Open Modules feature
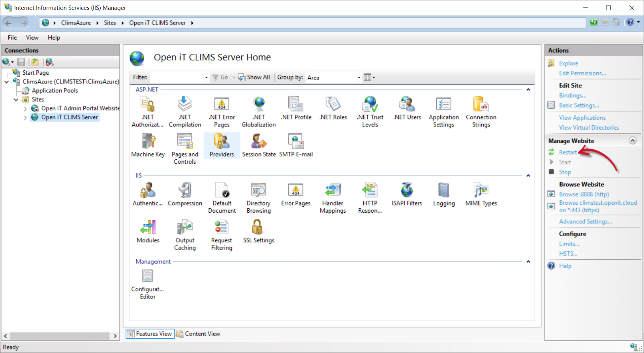The width and height of the screenshot is (644, 353). pyautogui.click(x=148, y=232)
